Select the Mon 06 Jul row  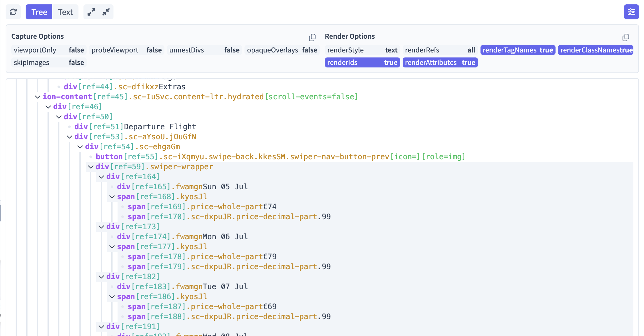tap(182, 237)
